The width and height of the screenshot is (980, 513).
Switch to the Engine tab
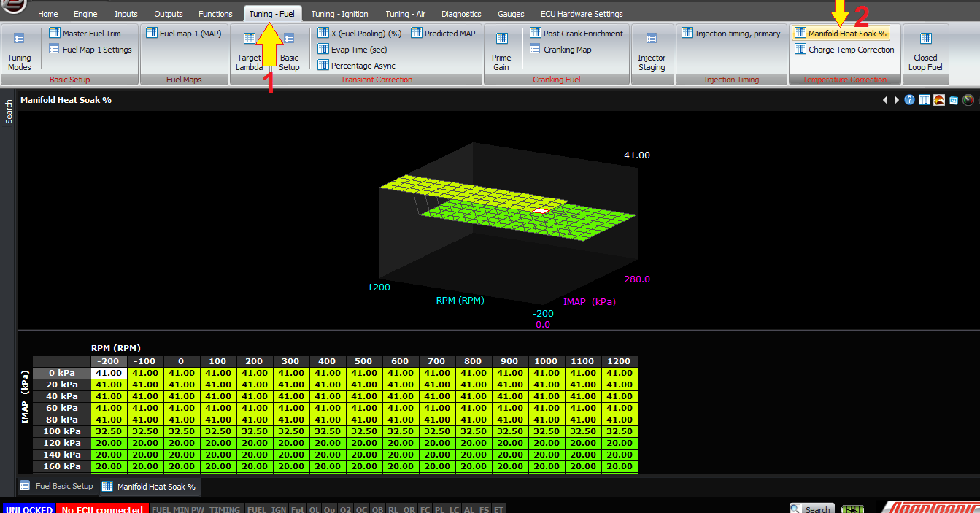click(x=85, y=14)
